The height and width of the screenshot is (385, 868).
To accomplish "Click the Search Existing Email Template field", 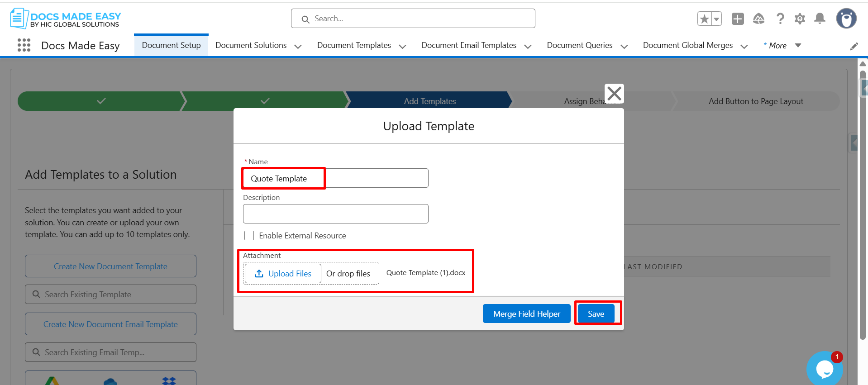I will [110, 352].
